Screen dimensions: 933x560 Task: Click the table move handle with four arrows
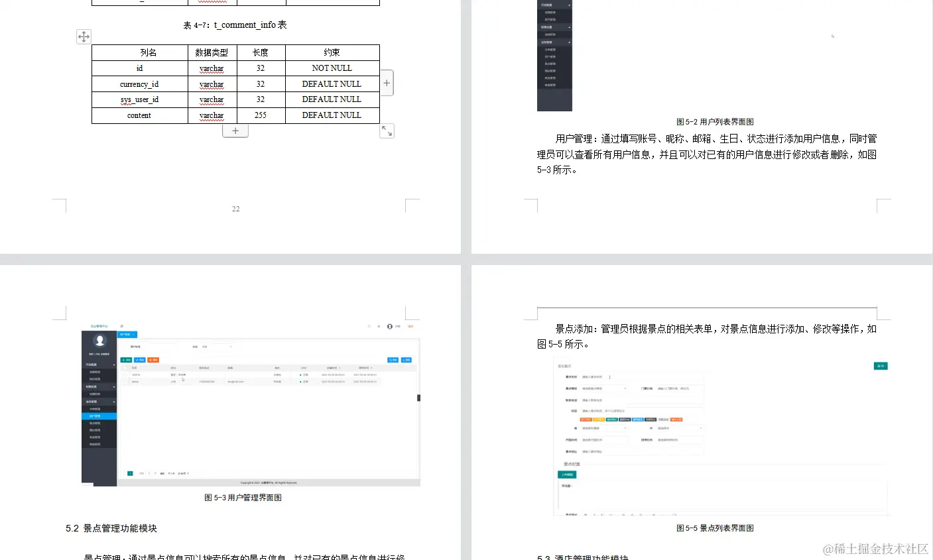(84, 36)
